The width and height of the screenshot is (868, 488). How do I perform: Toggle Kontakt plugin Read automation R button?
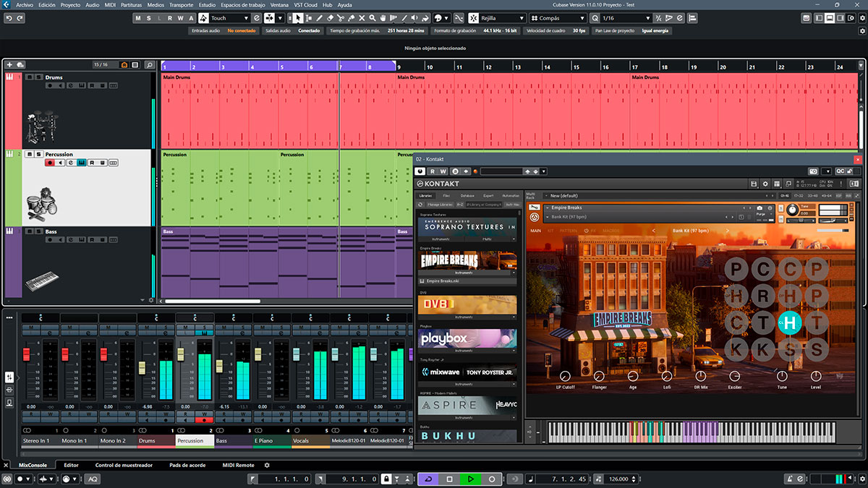click(x=433, y=171)
